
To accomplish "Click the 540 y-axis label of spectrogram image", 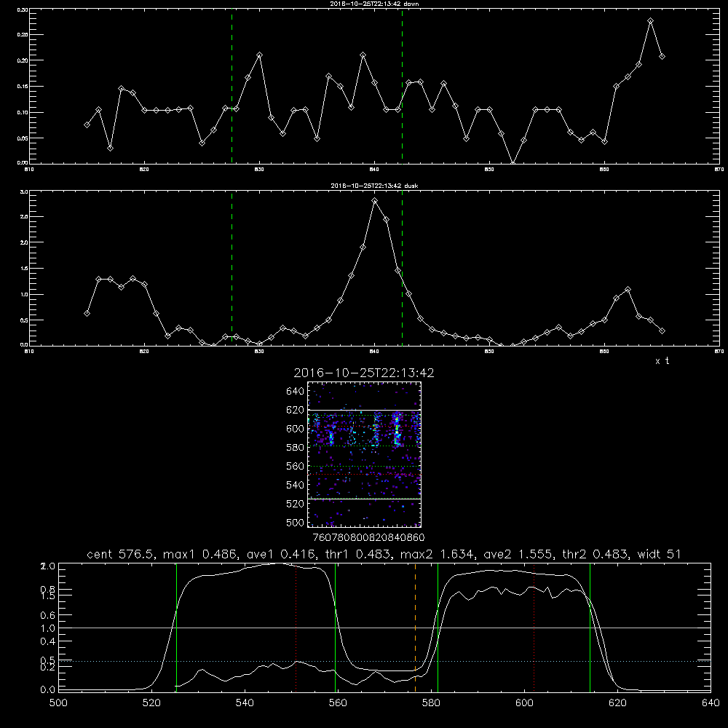I will coord(296,485).
